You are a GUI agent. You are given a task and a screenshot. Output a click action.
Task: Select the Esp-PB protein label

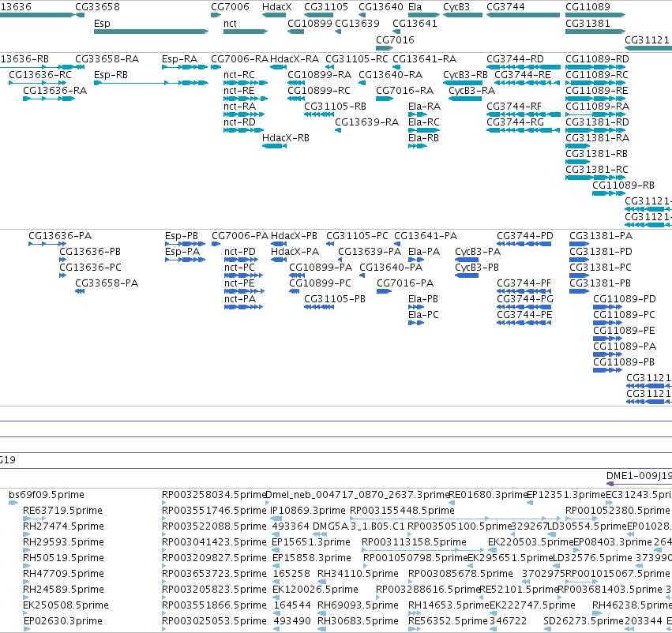(182, 236)
